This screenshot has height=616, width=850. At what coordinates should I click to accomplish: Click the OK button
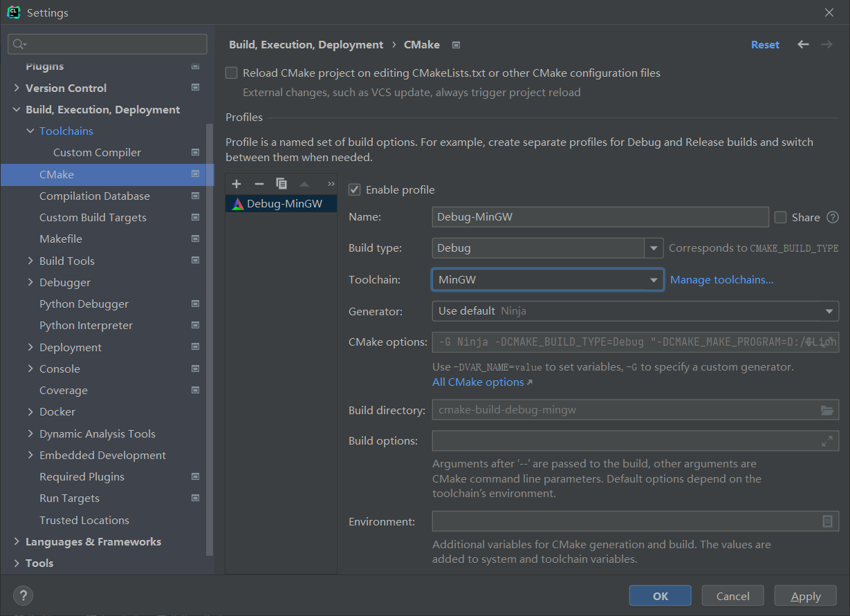pos(660,596)
